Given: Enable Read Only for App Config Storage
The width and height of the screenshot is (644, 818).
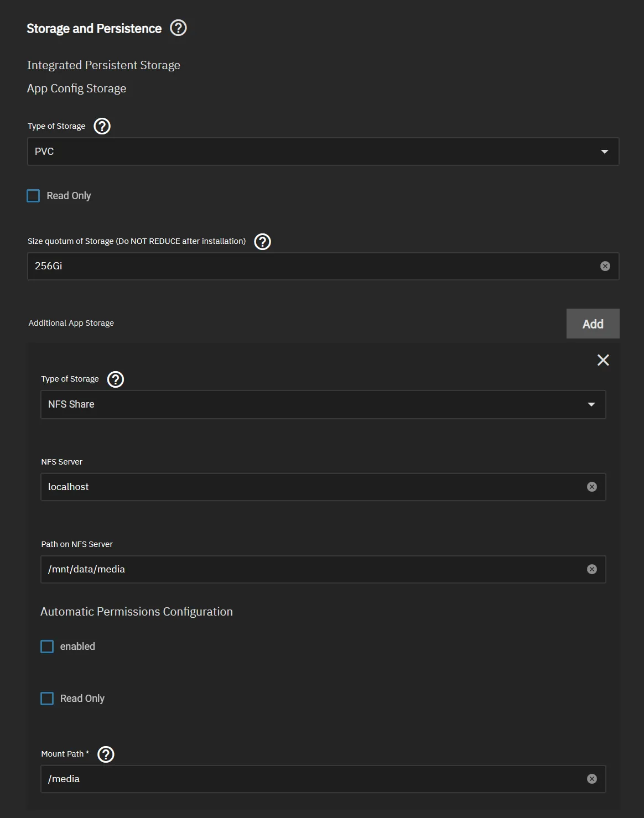Looking at the screenshot, I should 34,196.
